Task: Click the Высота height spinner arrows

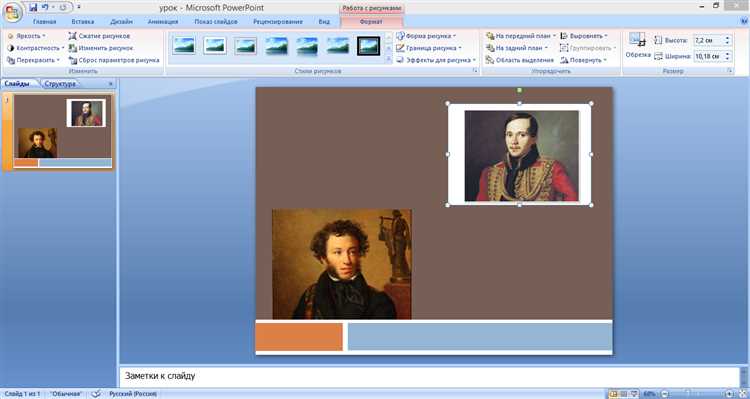Action: (728, 41)
